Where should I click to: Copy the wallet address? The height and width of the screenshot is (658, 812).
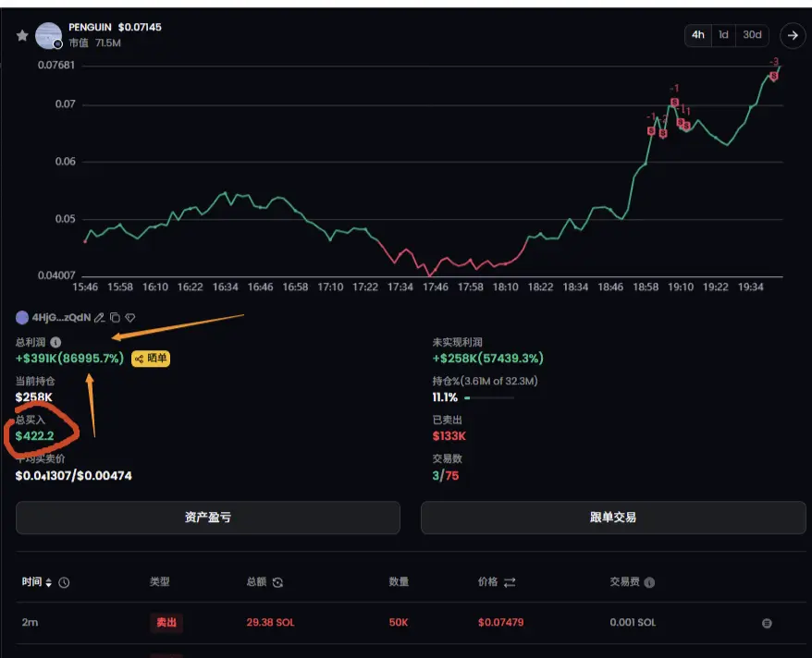(115, 317)
